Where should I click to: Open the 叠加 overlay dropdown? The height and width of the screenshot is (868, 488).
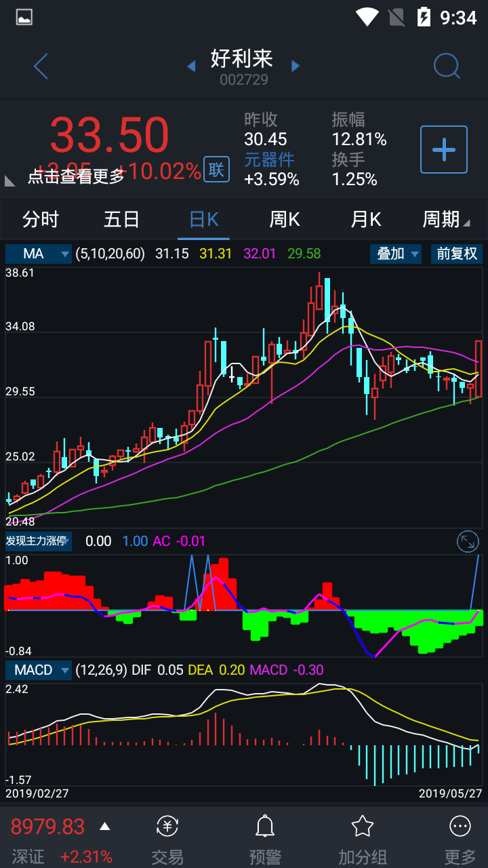396,254
